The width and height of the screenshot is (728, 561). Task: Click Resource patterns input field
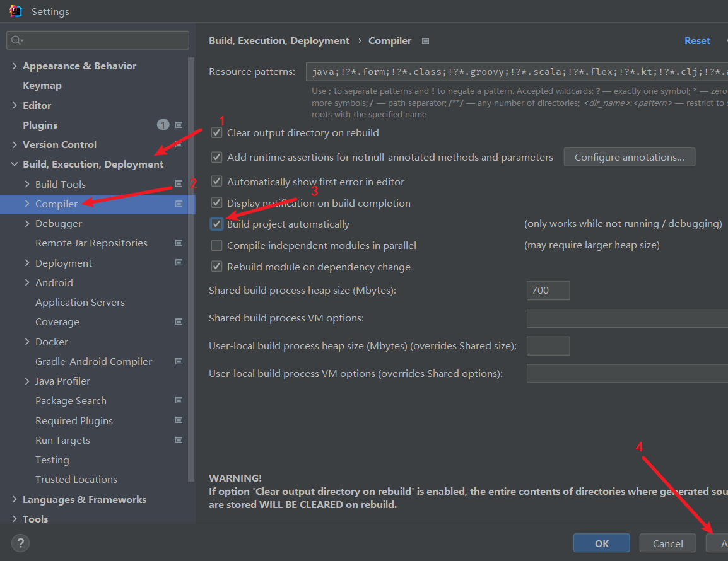point(517,72)
